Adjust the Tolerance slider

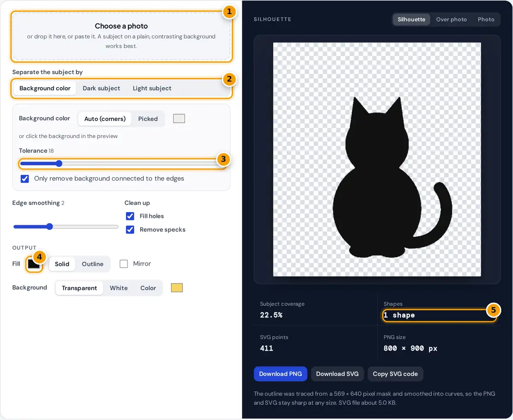click(121, 163)
